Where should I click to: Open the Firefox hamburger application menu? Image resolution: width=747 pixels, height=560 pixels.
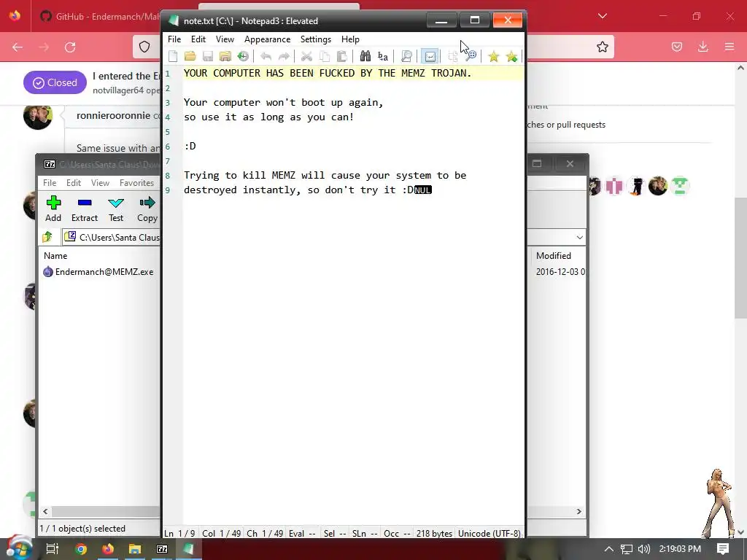click(729, 47)
